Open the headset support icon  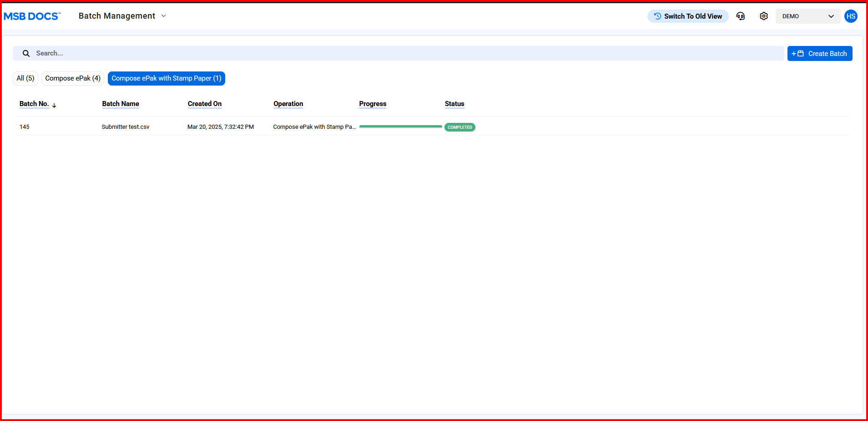coord(740,16)
